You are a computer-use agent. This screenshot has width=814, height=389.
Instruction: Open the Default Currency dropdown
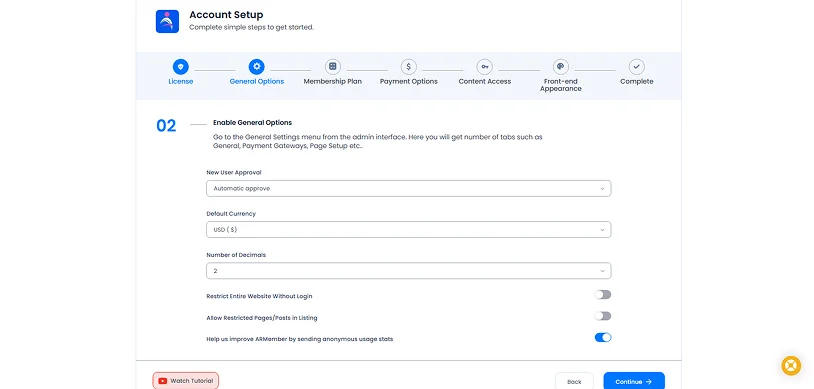[409, 230]
